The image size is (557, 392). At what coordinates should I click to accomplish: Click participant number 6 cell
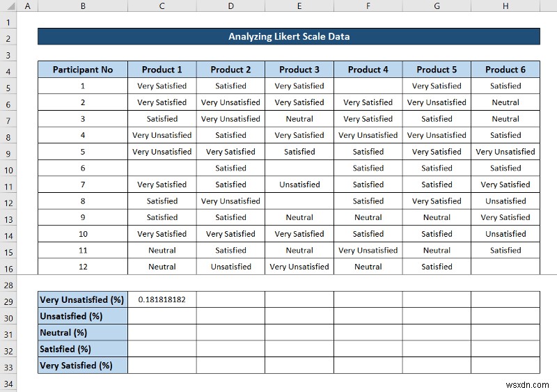[83, 168]
